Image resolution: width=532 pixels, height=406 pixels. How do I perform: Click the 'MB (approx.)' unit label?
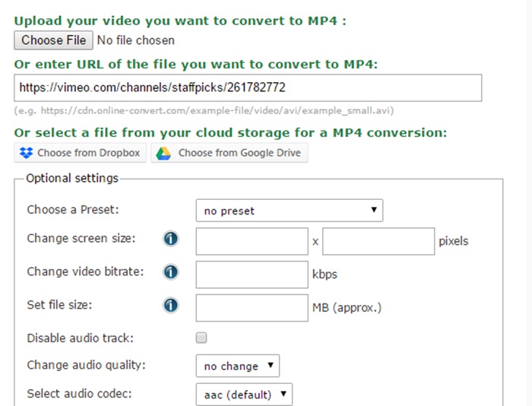pos(347,308)
